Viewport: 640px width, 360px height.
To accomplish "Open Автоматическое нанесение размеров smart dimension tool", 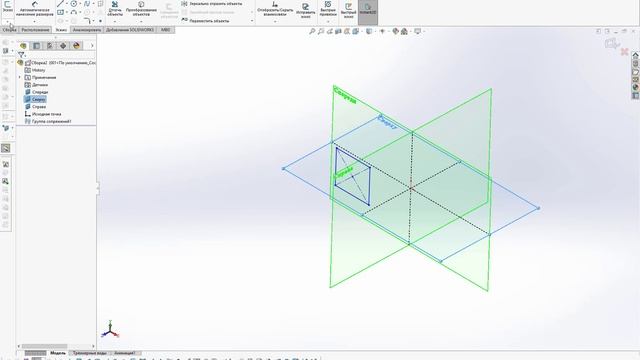I will [x=35, y=8].
